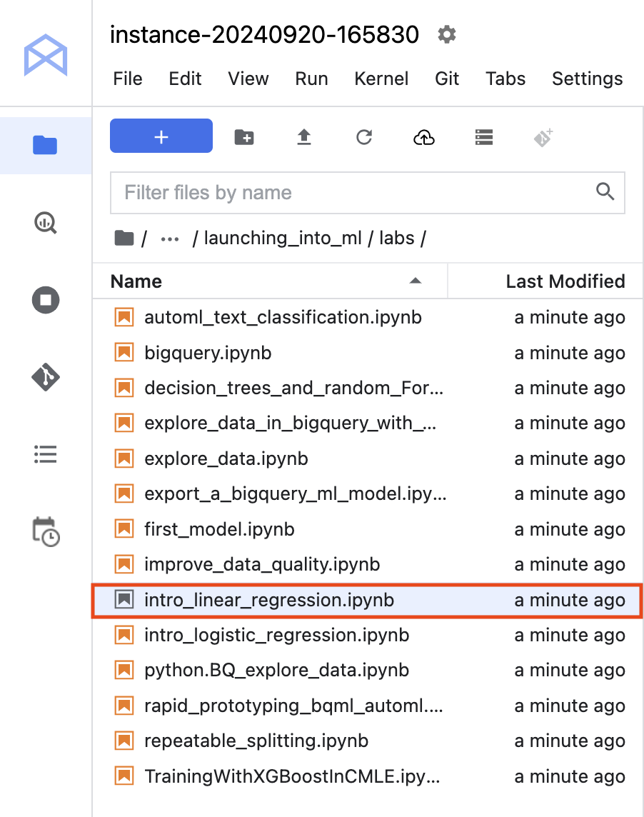Sort files by Last Modified column

click(565, 281)
